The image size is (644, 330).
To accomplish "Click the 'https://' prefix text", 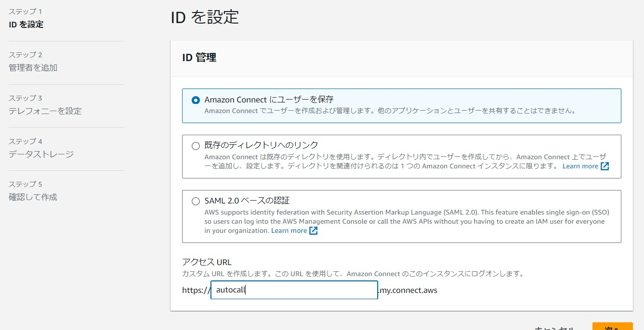I will 196,290.
